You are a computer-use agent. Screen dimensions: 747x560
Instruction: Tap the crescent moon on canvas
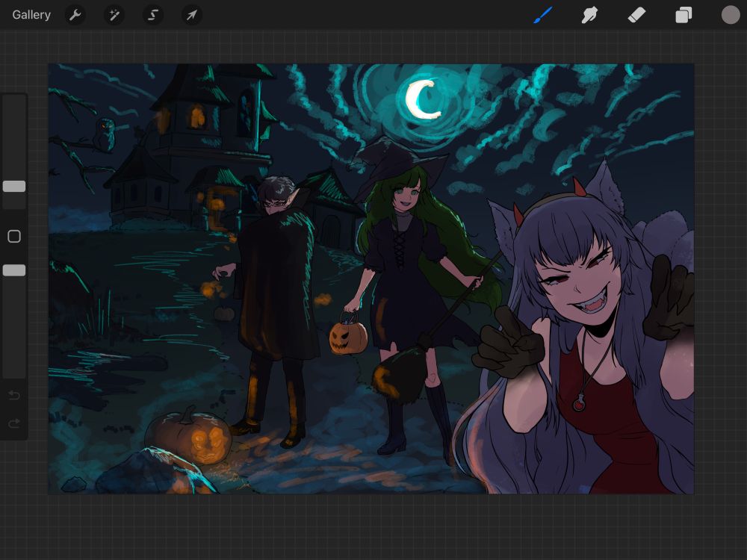[x=422, y=99]
